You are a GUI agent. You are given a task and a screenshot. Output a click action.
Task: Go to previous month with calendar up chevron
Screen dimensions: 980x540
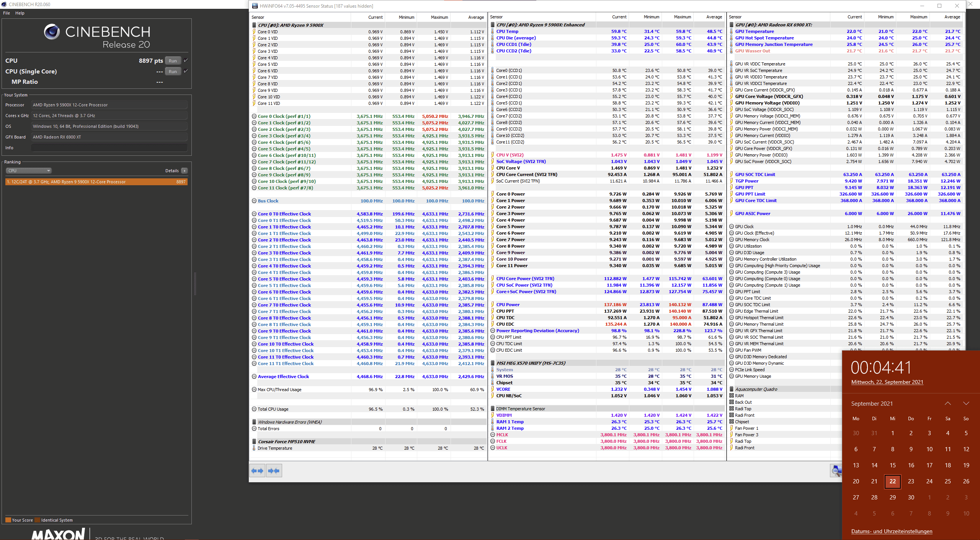(x=948, y=404)
